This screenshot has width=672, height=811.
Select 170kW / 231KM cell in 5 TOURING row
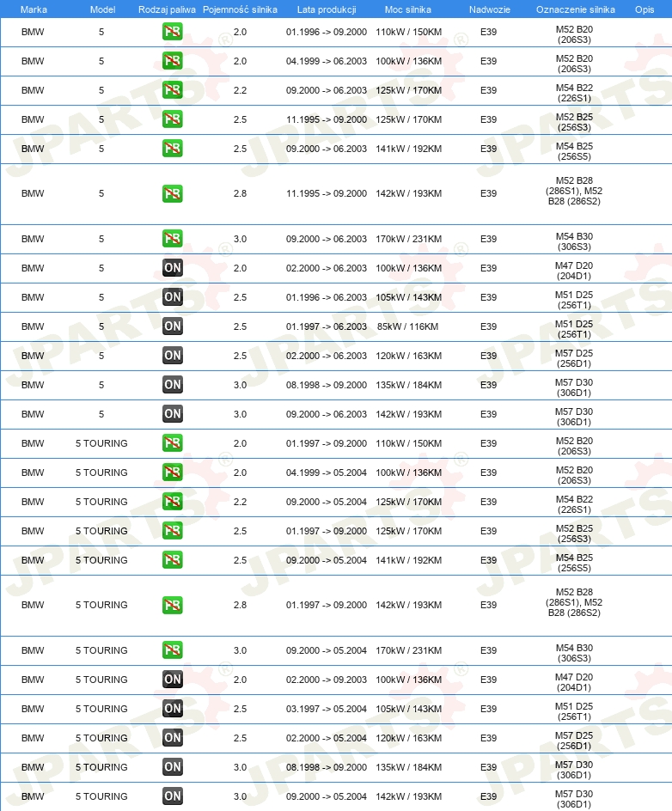pos(409,650)
